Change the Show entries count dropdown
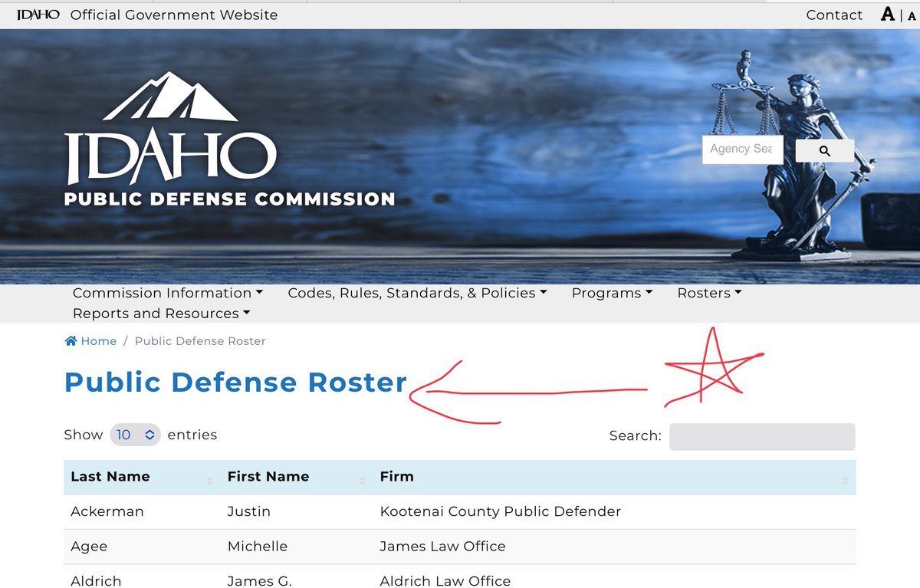The height and width of the screenshot is (588, 920). point(135,435)
